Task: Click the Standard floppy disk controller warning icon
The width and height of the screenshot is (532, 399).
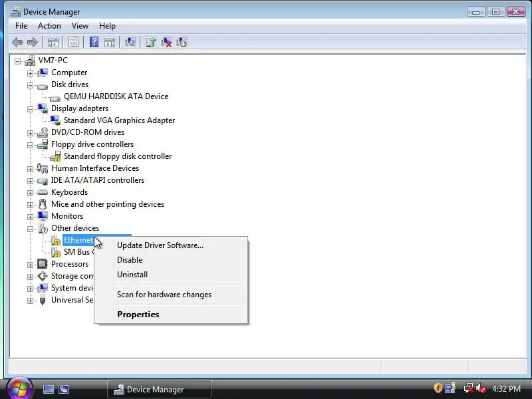Action: click(x=55, y=156)
